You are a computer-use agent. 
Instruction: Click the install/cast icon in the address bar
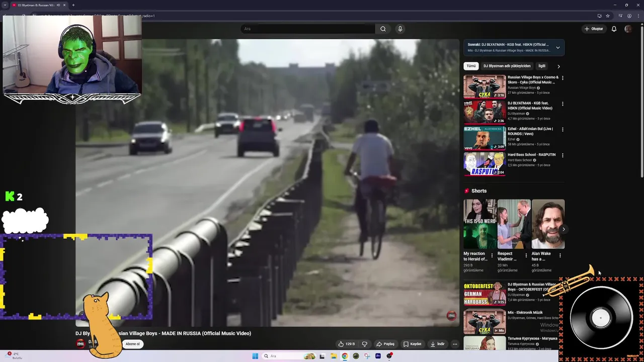click(599, 16)
